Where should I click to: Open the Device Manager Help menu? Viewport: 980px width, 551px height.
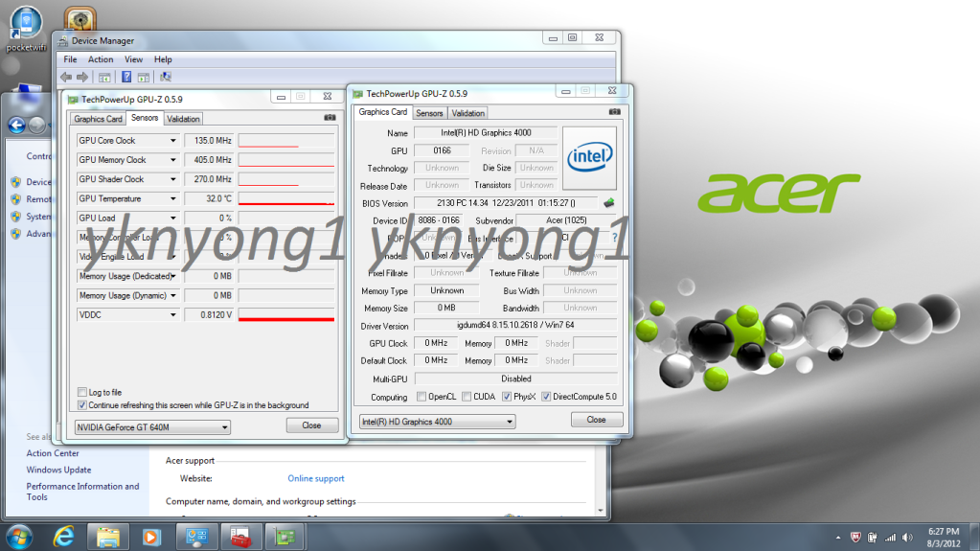tap(163, 59)
